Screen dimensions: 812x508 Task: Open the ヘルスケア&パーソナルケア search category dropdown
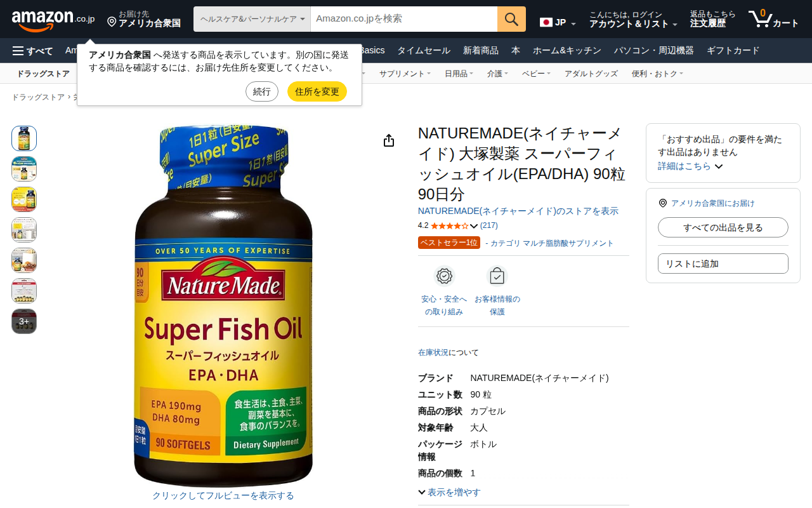coord(252,19)
